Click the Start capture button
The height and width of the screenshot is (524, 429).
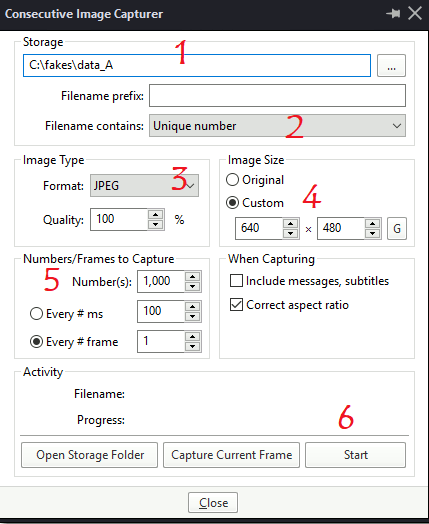[355, 455]
